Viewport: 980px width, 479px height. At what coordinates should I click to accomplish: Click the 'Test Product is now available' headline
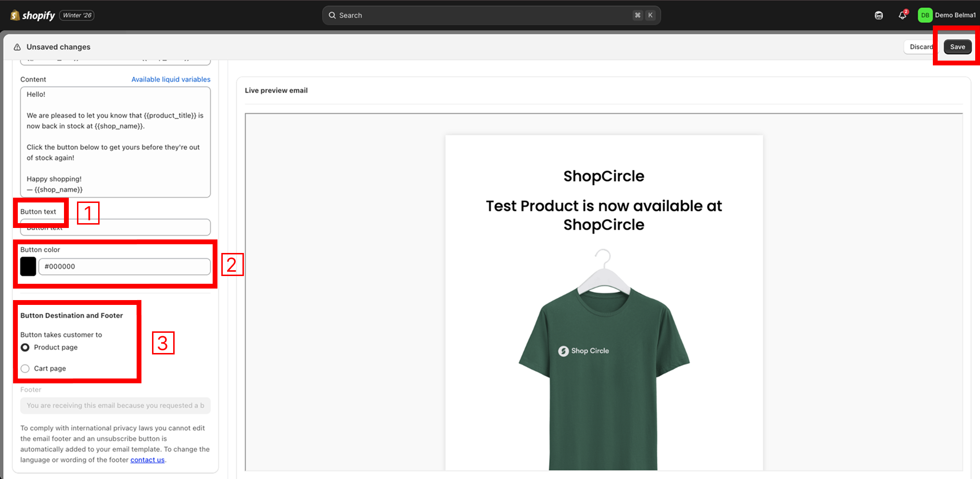pyautogui.click(x=604, y=215)
